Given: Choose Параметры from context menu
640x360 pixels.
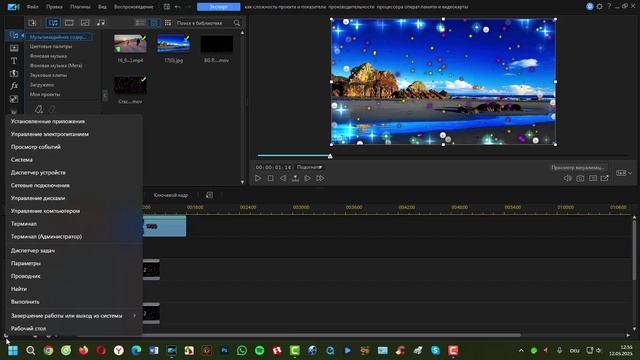Looking at the screenshot, I should pyautogui.click(x=26, y=264).
